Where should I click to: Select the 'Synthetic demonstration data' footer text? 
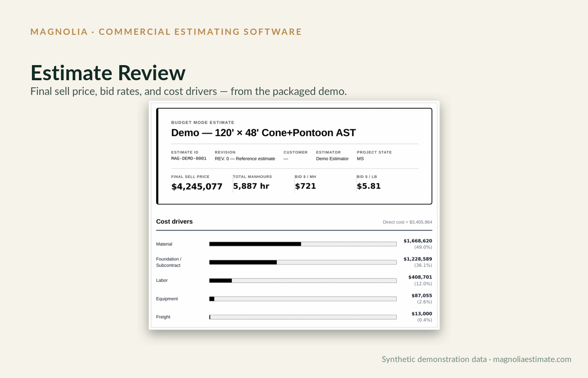pos(434,359)
